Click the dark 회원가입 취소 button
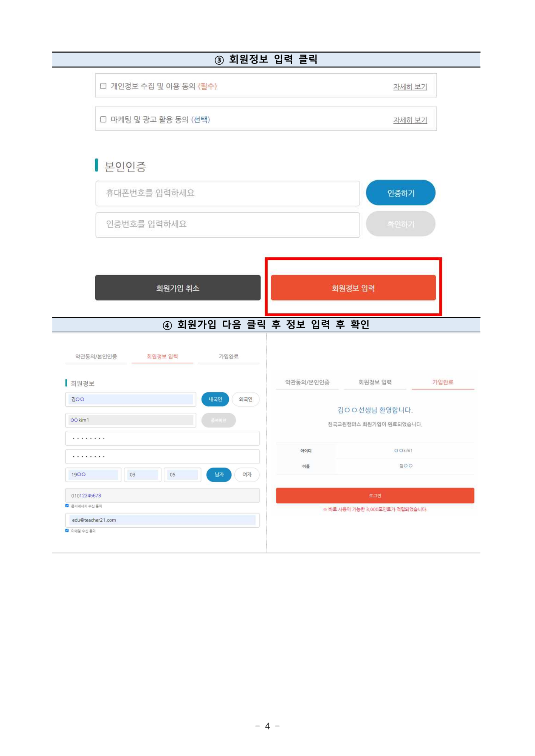 pos(178,288)
